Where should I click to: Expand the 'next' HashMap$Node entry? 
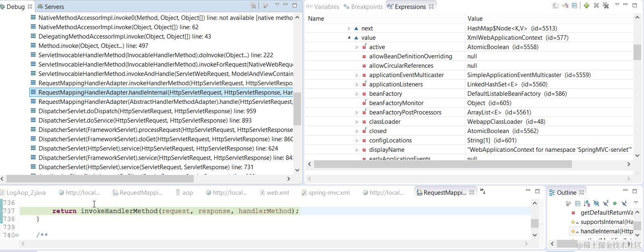(x=349, y=28)
